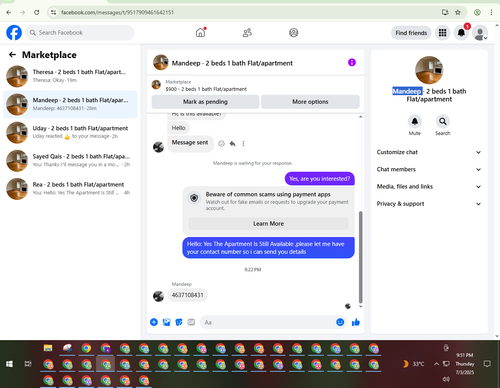Focus the Search Facebook field
The width and height of the screenshot is (500, 388).
80,33
